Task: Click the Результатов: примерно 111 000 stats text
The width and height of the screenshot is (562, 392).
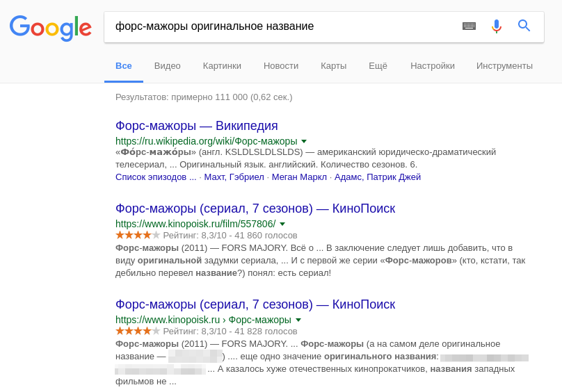Action: 204,97
